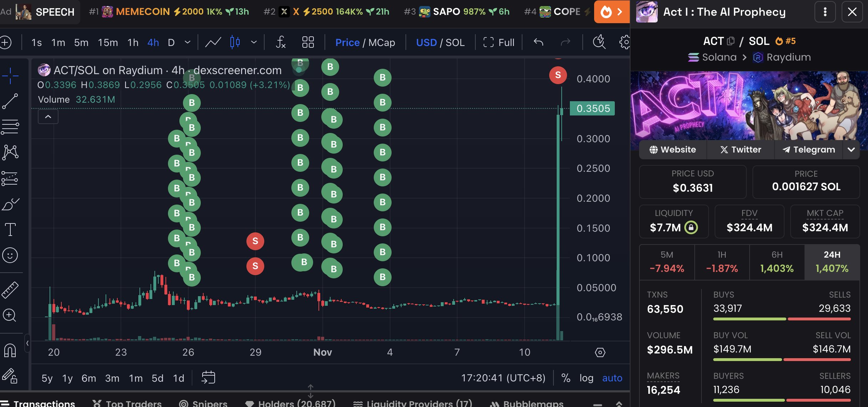
Task: Click the undo arrow in the toolbar
Action: [x=538, y=42]
